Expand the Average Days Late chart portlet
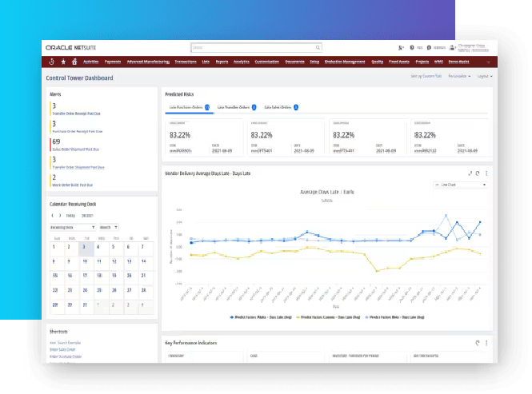The height and width of the screenshot is (394, 532). 469,173
